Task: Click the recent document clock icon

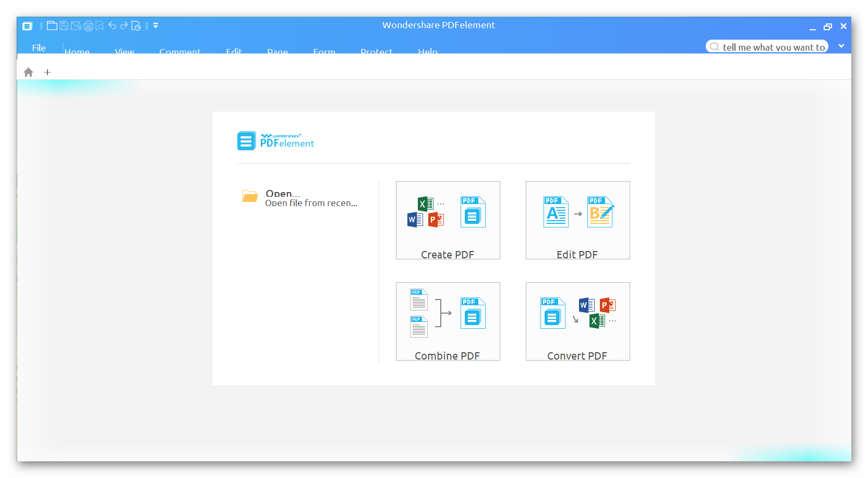Action: (136, 26)
